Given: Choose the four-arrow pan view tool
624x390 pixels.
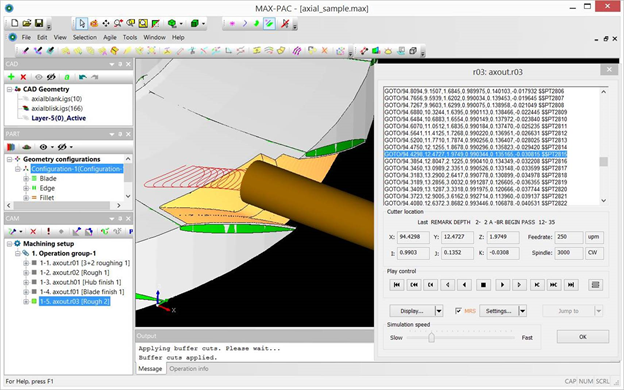Looking at the screenshot, I should click(x=106, y=23).
